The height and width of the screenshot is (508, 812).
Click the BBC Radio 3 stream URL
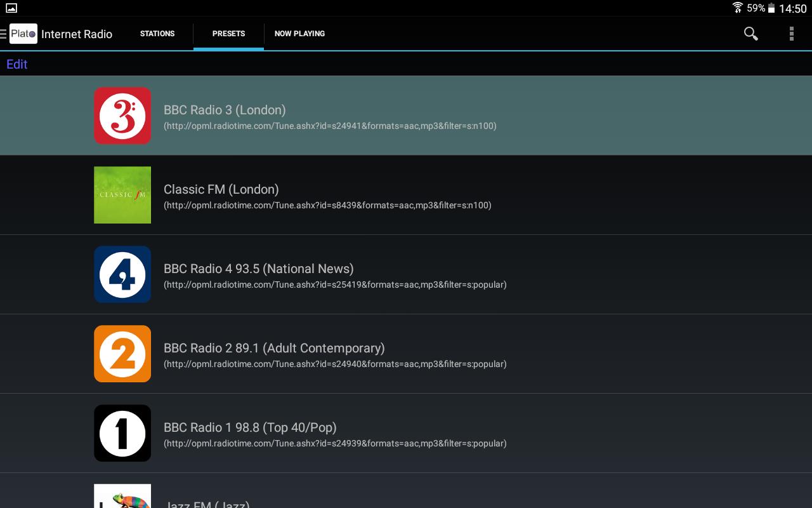330,126
